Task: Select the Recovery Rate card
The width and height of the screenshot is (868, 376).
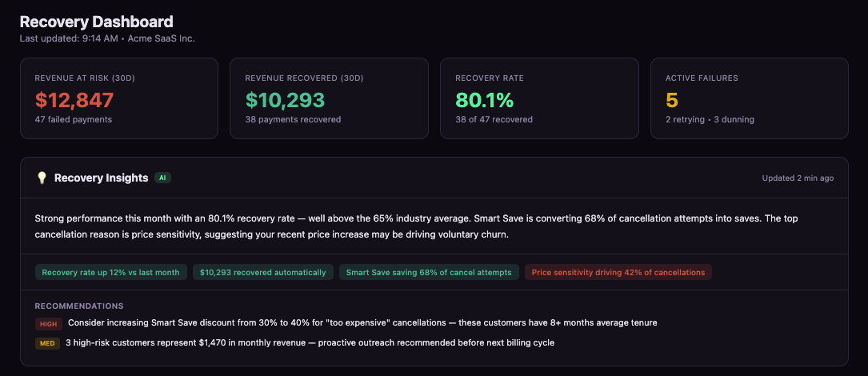Action: point(539,98)
